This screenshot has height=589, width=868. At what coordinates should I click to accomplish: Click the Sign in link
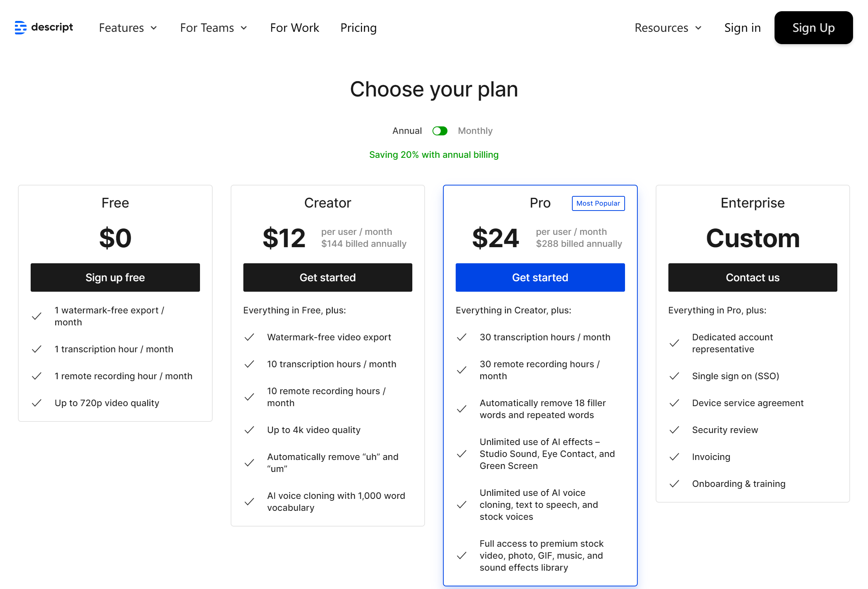pos(742,28)
